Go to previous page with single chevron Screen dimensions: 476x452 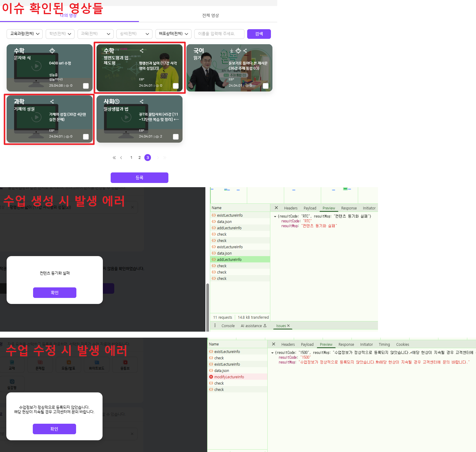[121, 158]
